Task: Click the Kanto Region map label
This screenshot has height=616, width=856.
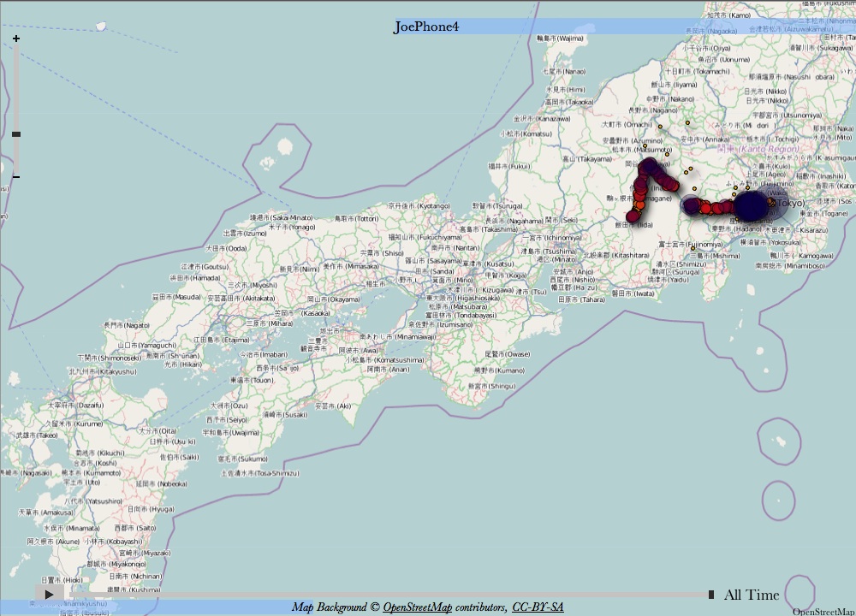Action: point(758,148)
